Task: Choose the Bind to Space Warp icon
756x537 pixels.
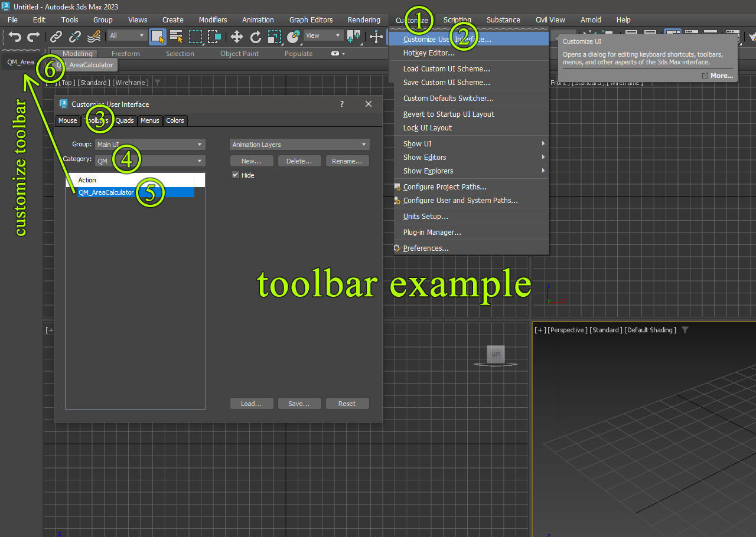Action: point(94,37)
